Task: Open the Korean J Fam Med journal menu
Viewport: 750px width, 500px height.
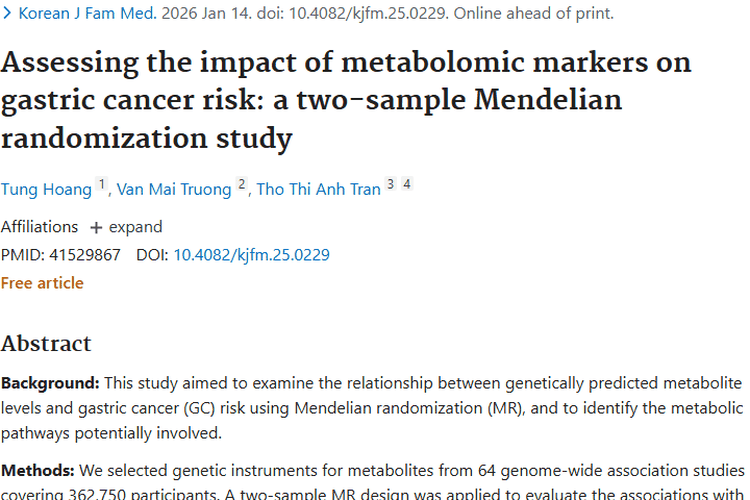Action: point(86,14)
